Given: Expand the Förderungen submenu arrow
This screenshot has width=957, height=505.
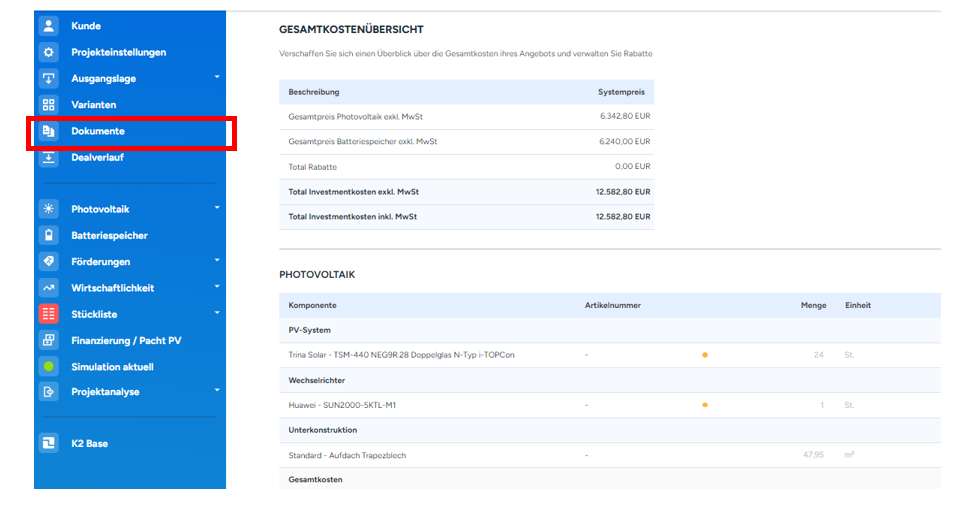Looking at the screenshot, I should pos(217,261).
